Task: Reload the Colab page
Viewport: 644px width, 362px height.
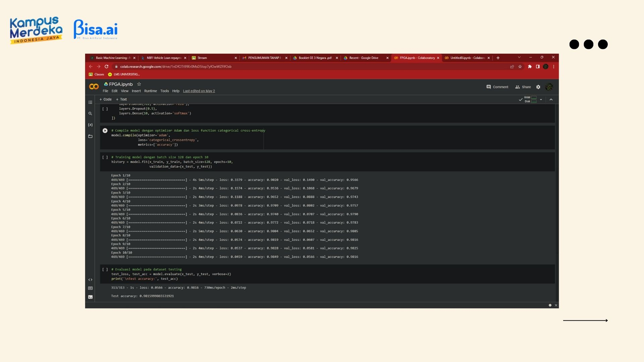Action: point(107,67)
